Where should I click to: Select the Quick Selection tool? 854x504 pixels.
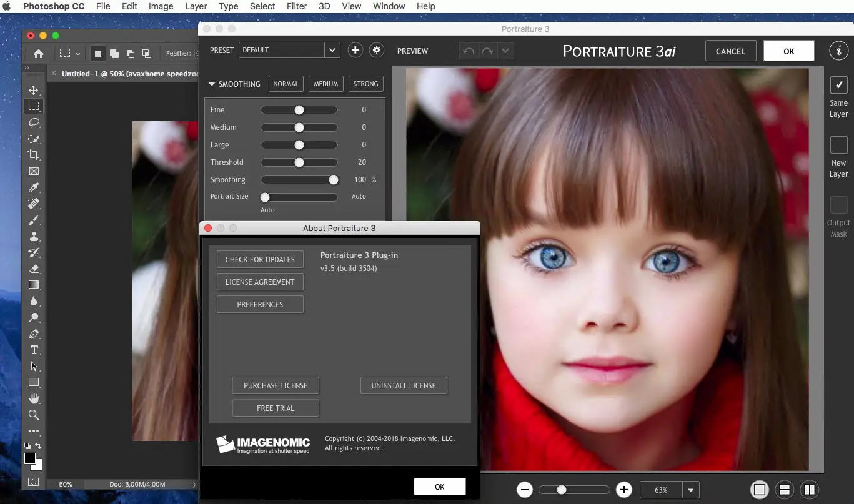(34, 139)
